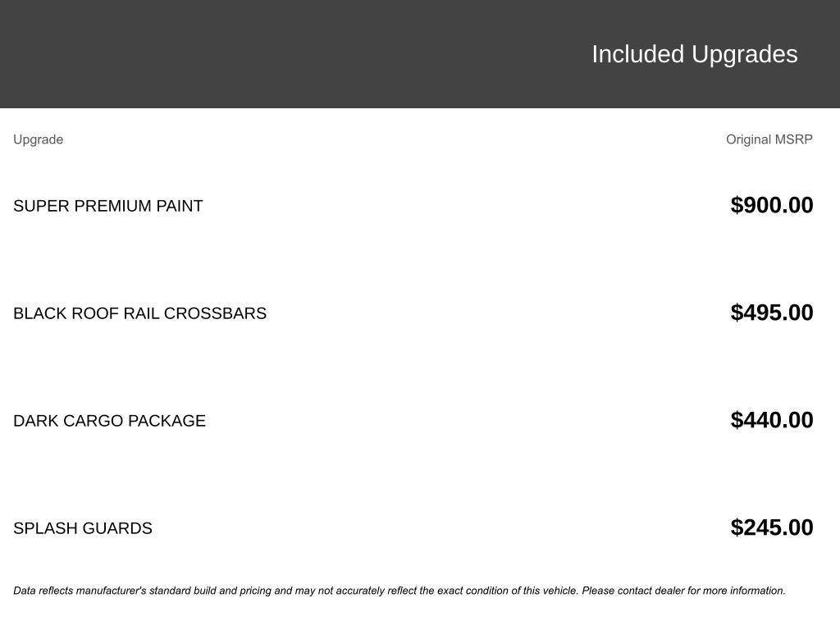The image size is (840, 630).
Task: Click the Upgrade column header
Action: (38, 139)
